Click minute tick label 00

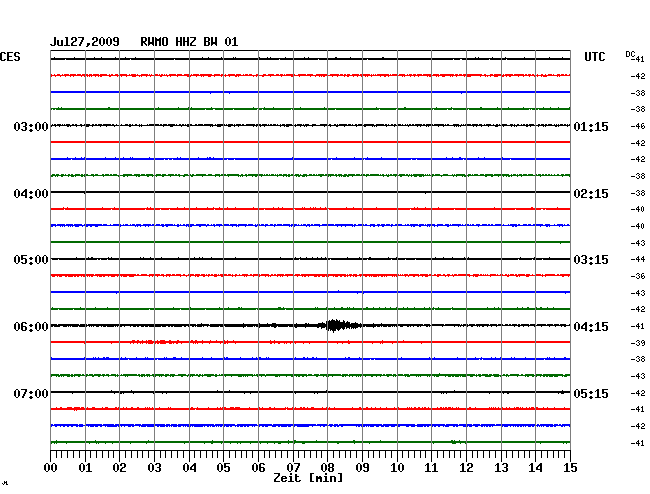click(51, 467)
